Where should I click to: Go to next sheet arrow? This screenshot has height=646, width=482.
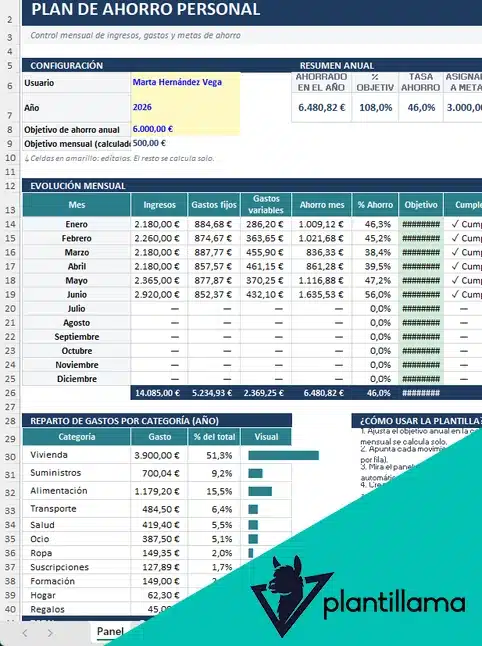click(50, 633)
